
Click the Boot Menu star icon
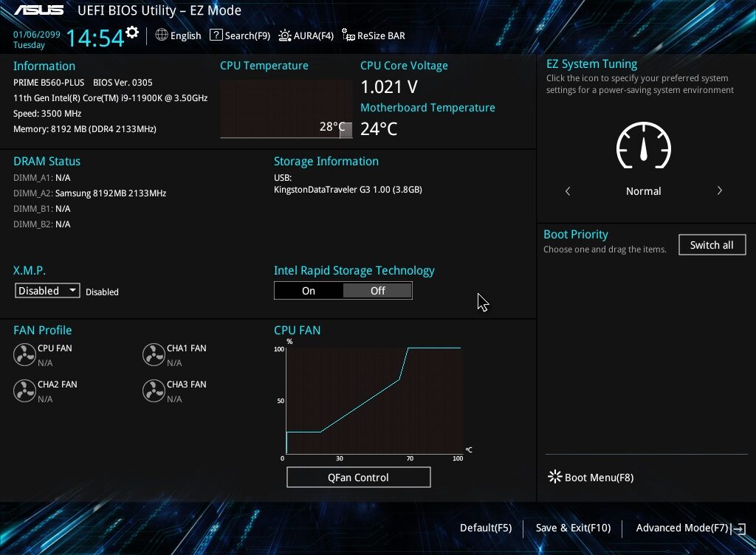point(555,477)
